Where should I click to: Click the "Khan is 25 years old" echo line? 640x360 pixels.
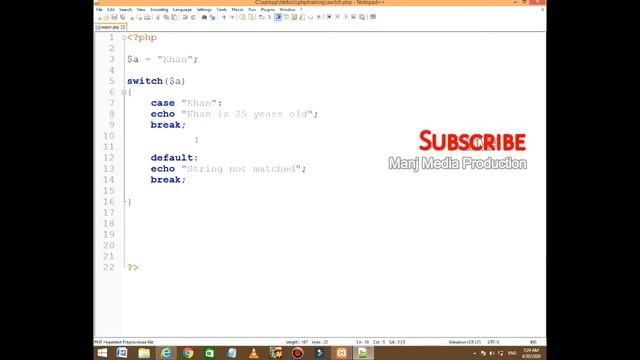(234, 114)
